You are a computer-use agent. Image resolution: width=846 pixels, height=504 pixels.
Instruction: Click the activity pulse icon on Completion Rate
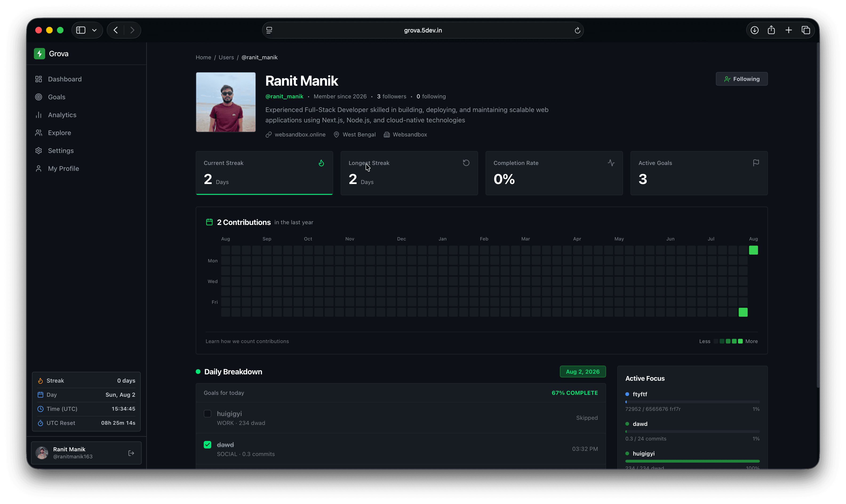611,163
